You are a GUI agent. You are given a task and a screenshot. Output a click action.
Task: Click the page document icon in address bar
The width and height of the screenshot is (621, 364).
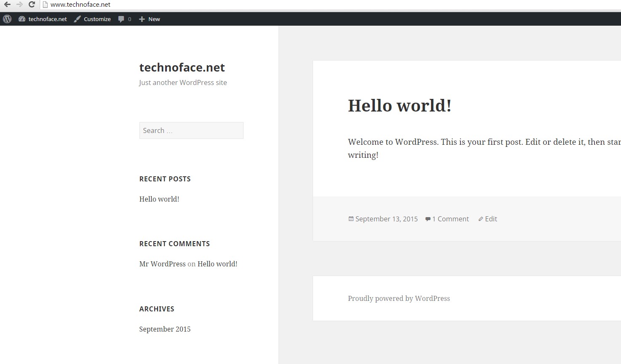click(46, 5)
